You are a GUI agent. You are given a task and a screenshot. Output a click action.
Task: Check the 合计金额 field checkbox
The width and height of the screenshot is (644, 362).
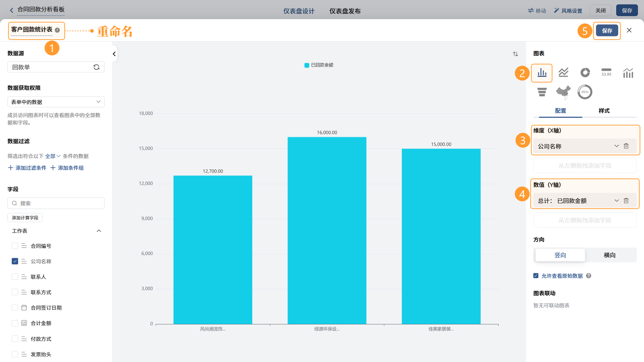(x=15, y=323)
